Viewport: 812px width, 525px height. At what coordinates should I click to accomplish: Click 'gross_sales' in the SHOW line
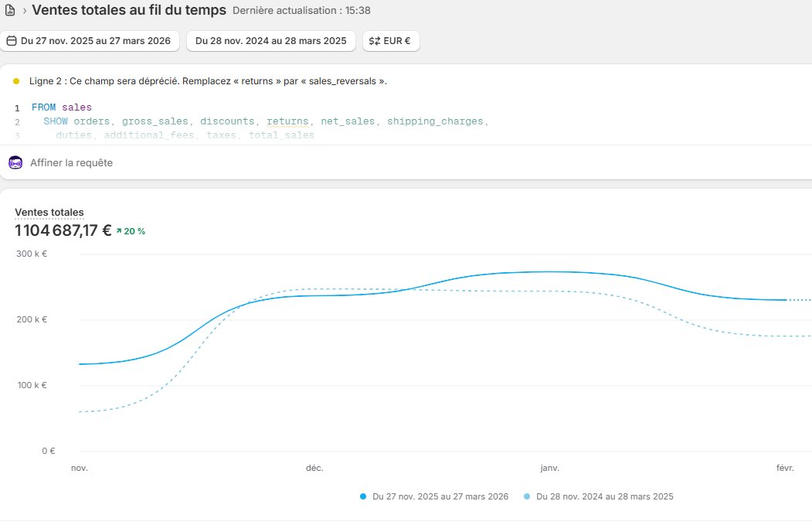click(155, 121)
